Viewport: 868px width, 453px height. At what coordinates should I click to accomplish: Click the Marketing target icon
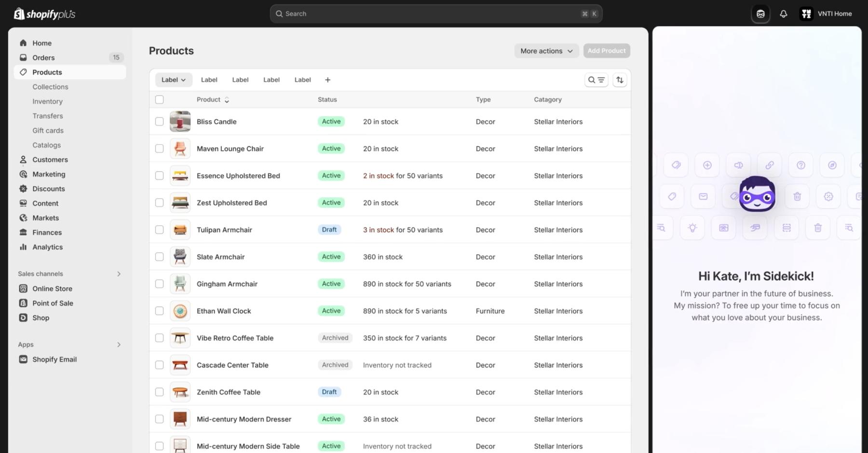[23, 174]
